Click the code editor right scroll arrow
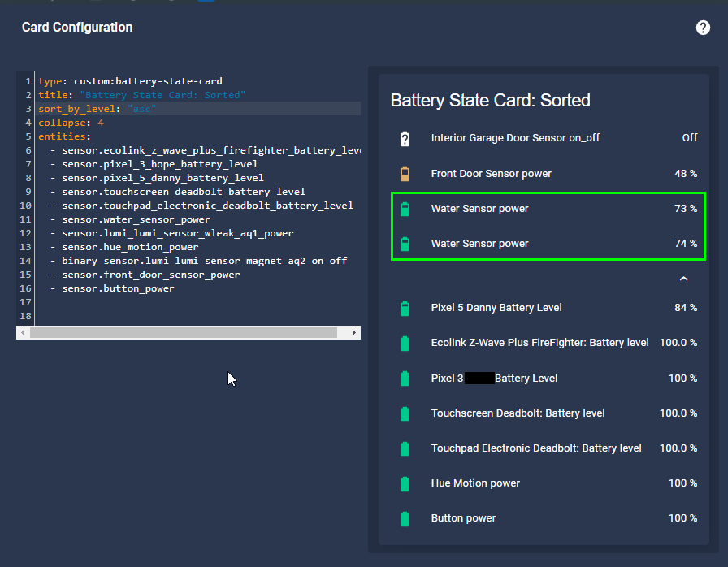This screenshot has height=567, width=728. pos(353,333)
